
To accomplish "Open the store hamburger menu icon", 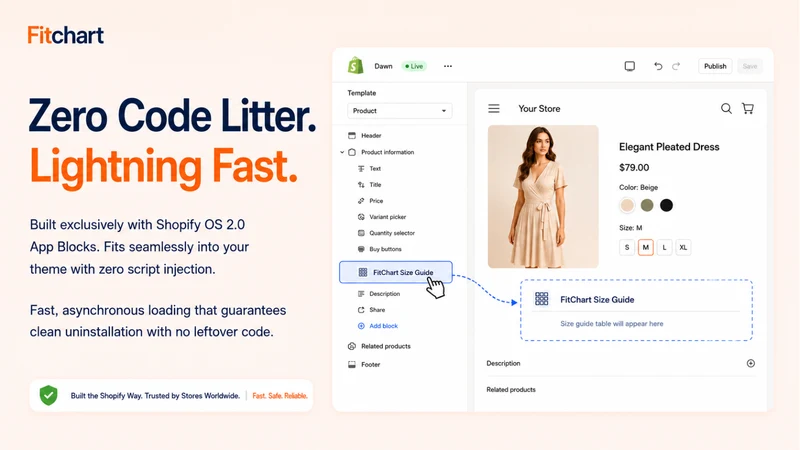I will 494,109.
